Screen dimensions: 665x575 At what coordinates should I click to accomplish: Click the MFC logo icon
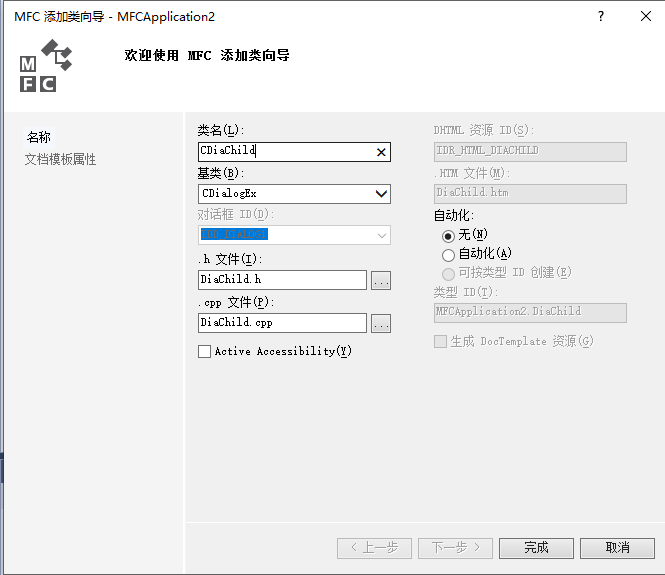pyautogui.click(x=46, y=66)
